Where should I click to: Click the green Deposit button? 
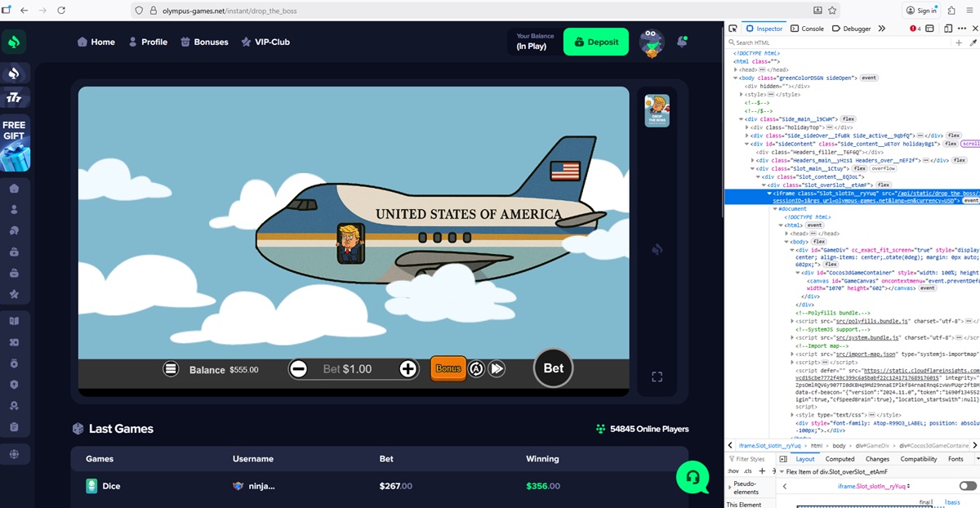coord(595,42)
